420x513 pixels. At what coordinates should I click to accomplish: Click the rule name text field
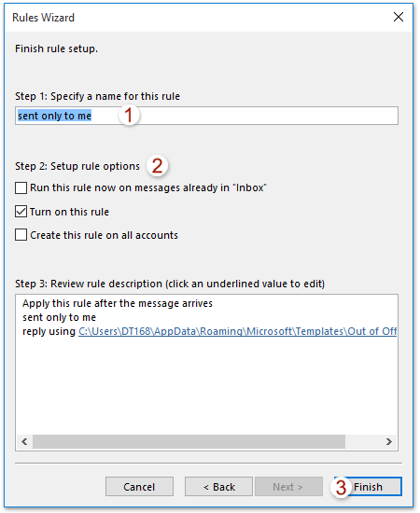point(206,116)
